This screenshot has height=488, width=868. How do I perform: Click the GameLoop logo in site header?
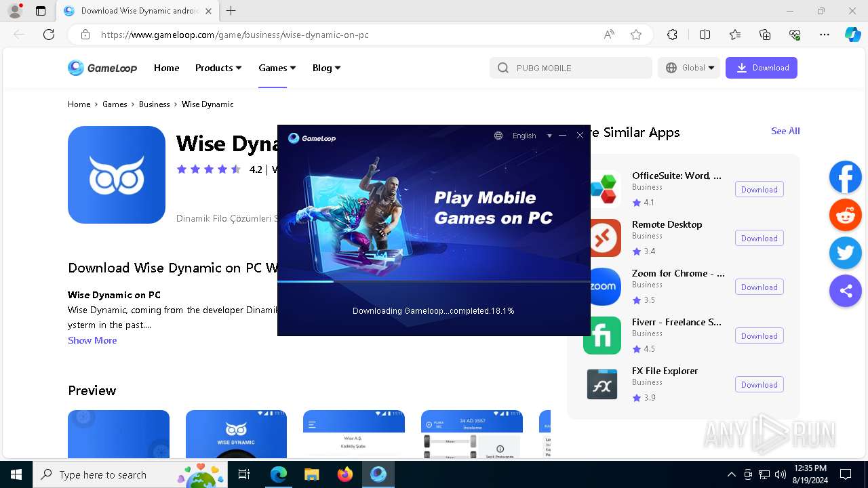tap(102, 68)
